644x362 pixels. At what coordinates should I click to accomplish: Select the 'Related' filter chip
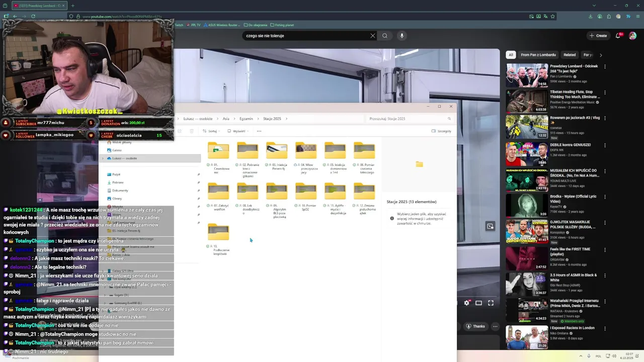[570, 55]
